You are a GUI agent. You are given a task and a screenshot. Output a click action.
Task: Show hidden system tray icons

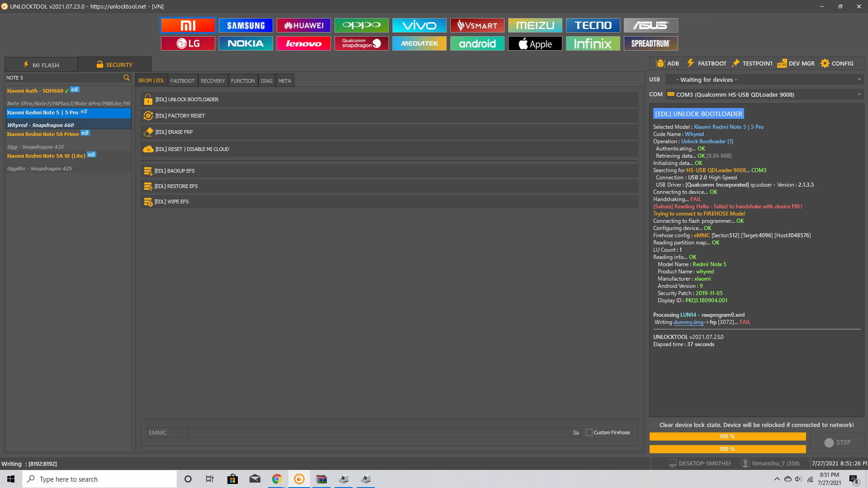click(x=777, y=479)
